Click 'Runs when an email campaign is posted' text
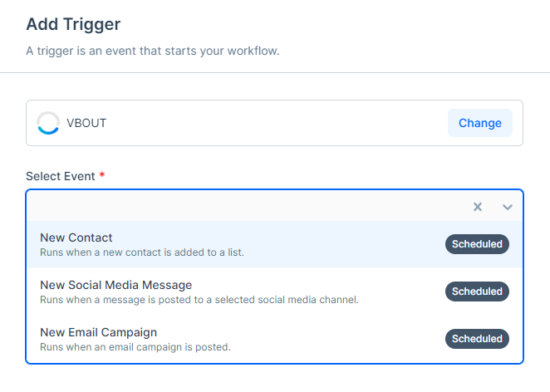This screenshot has height=392, width=550. point(135,347)
